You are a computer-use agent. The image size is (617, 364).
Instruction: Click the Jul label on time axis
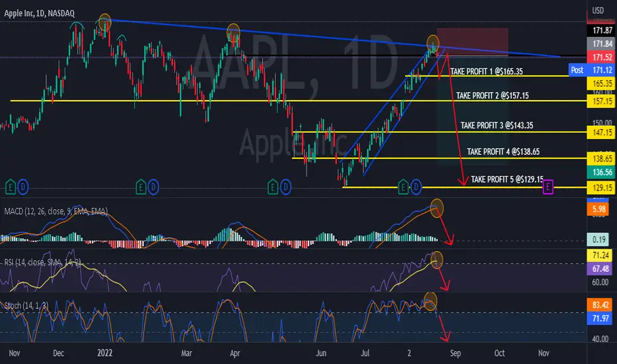pyautogui.click(x=365, y=353)
